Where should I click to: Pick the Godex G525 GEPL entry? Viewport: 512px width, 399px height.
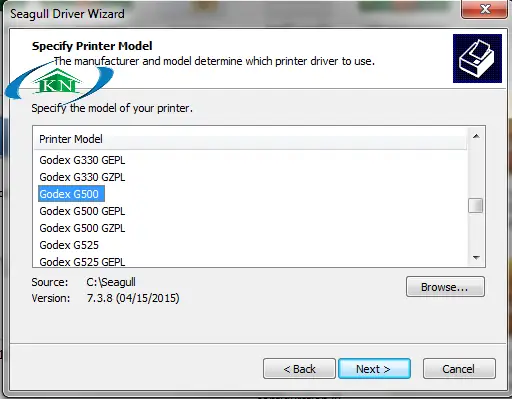click(82, 262)
